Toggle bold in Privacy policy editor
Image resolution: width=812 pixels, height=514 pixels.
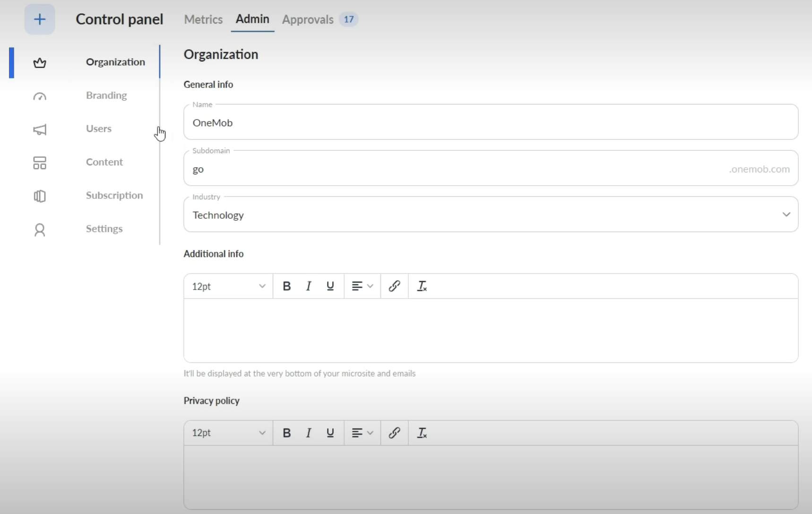point(286,433)
